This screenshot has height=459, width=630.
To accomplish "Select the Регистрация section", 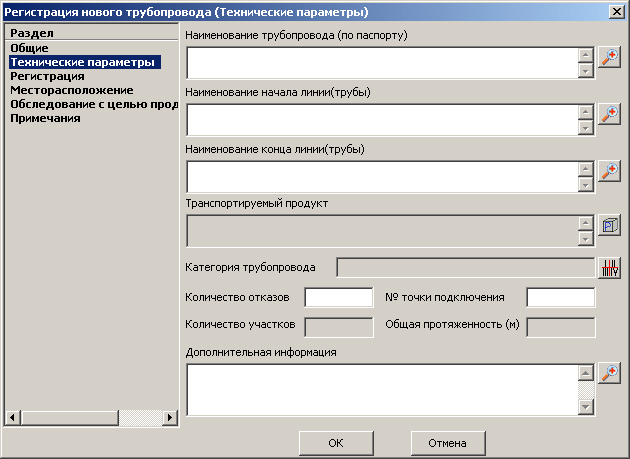I will point(47,76).
